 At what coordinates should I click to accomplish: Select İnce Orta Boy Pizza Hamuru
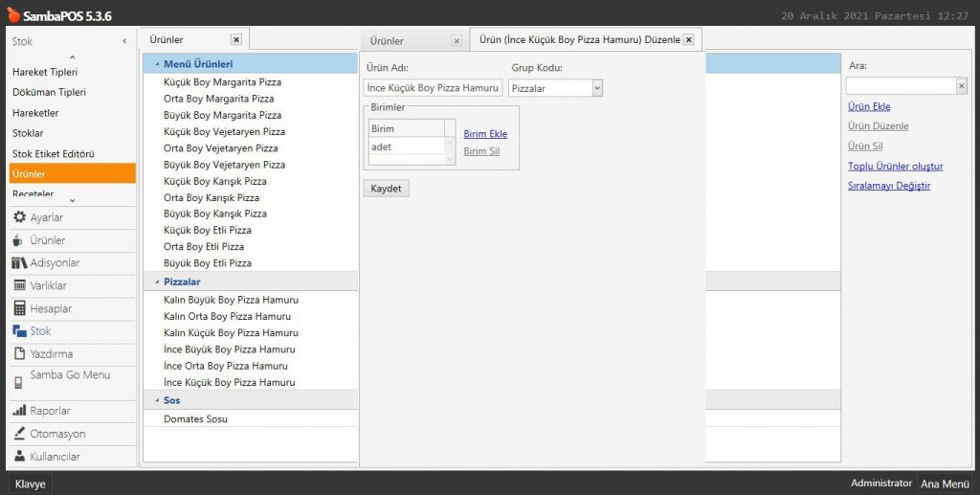coord(226,367)
